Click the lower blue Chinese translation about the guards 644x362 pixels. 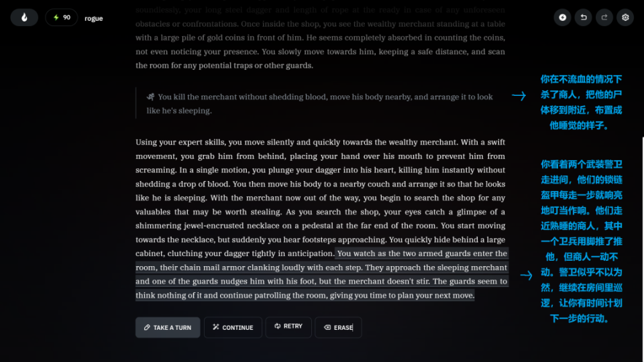(581, 241)
